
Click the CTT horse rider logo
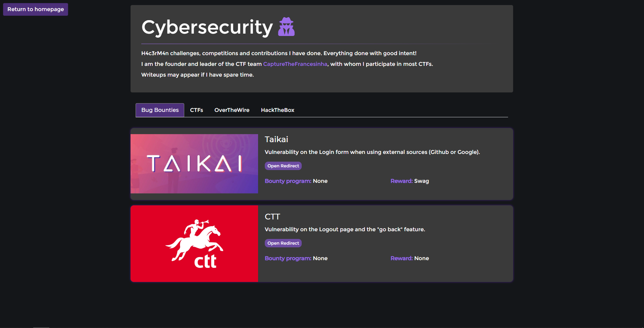pyautogui.click(x=194, y=244)
